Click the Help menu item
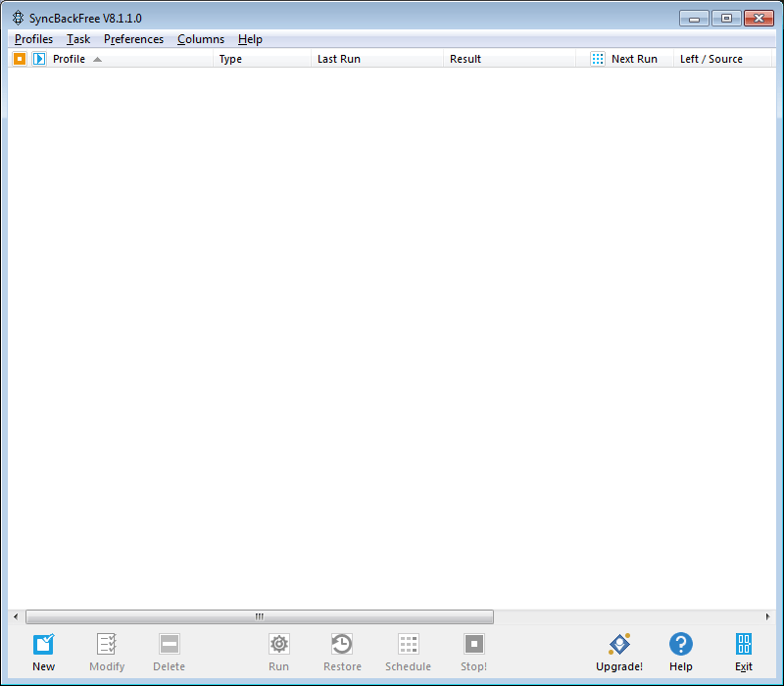784x686 pixels. tap(250, 39)
